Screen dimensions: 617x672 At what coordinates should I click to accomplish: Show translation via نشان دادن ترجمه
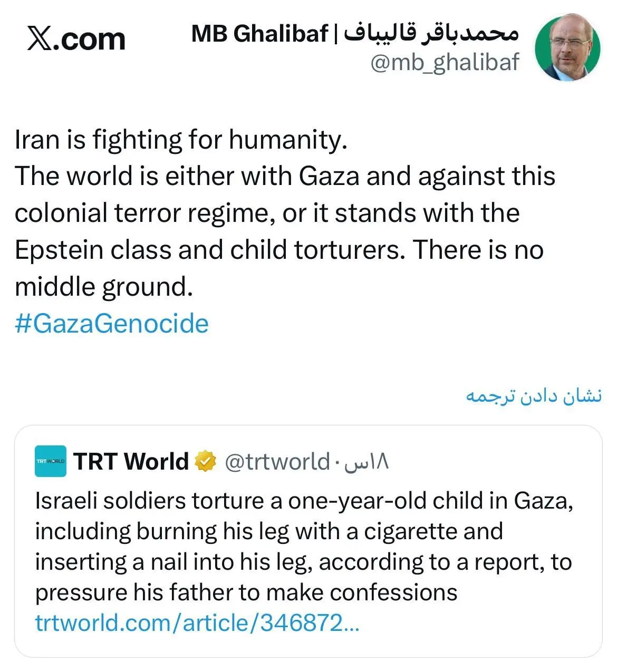[534, 396]
